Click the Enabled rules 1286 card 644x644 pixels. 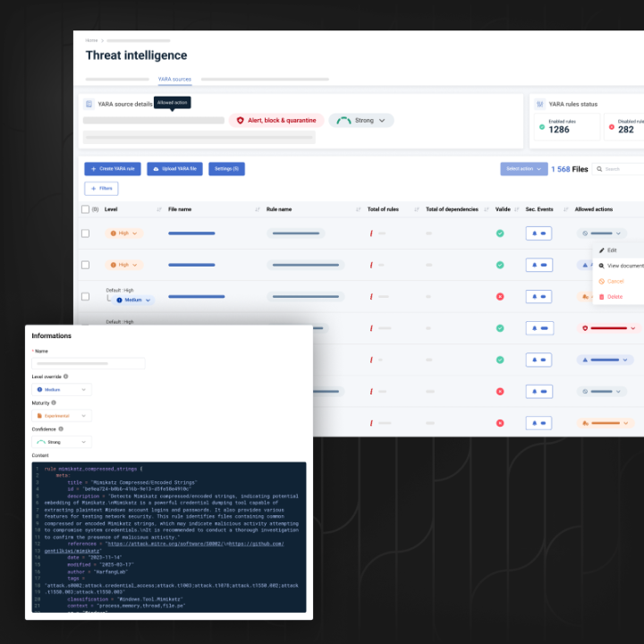(x=567, y=127)
